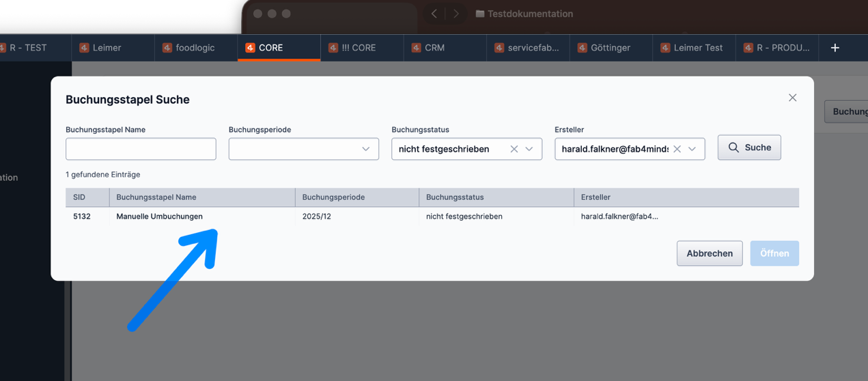Image resolution: width=868 pixels, height=381 pixels.
Task: Click the forward navigation arrow in Finder
Action: (456, 14)
